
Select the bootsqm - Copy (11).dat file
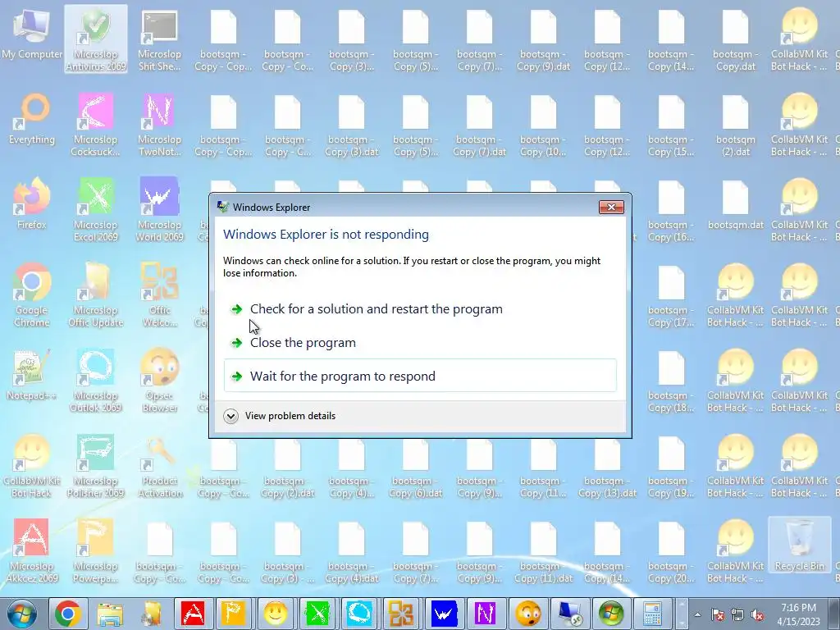(x=543, y=551)
